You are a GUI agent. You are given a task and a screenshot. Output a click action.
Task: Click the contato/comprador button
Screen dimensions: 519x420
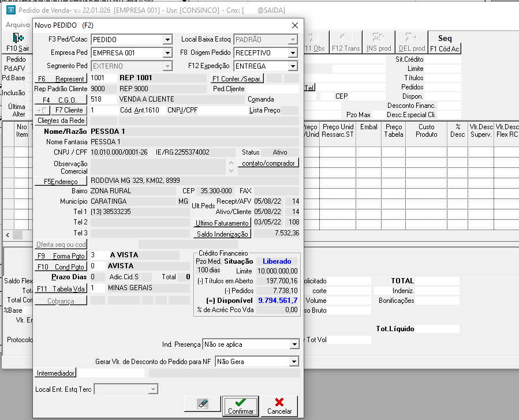(268, 163)
